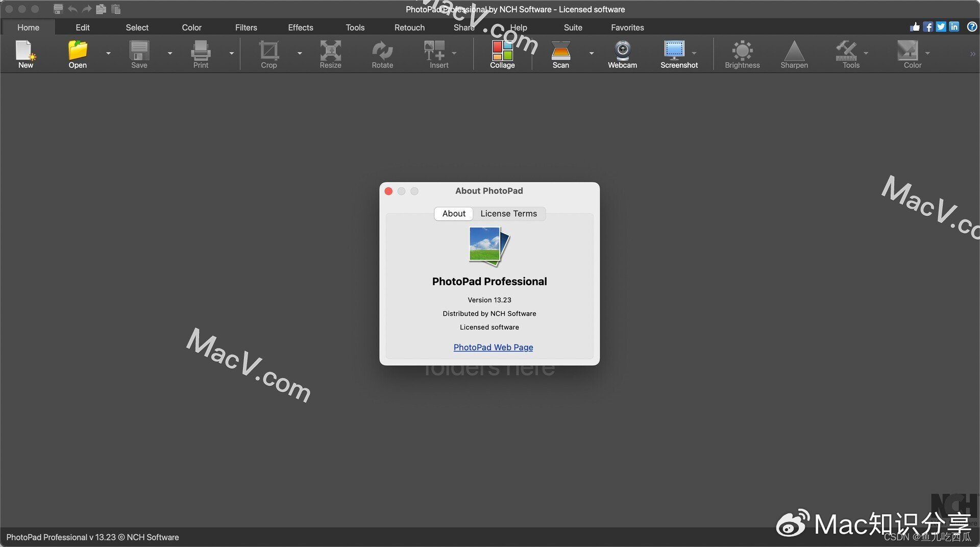The height and width of the screenshot is (547, 980).
Task: Select the Crop tool
Action: coord(269,54)
